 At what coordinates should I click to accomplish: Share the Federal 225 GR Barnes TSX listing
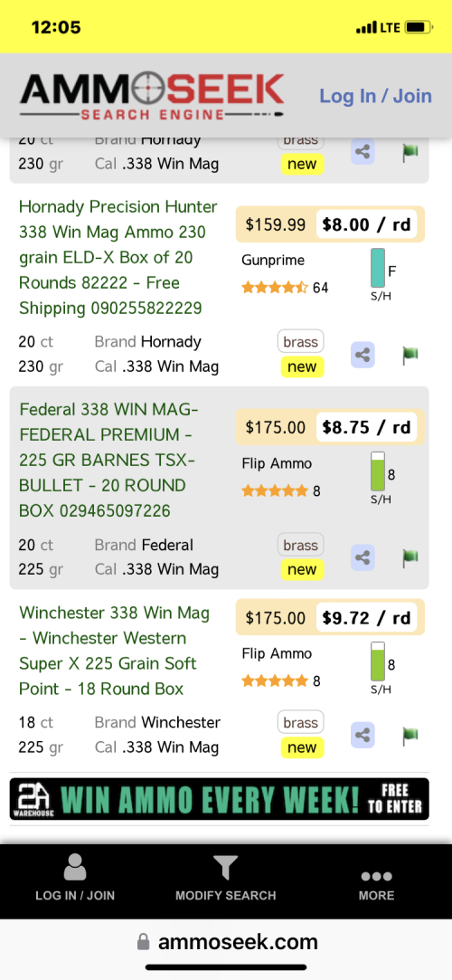coord(363,557)
